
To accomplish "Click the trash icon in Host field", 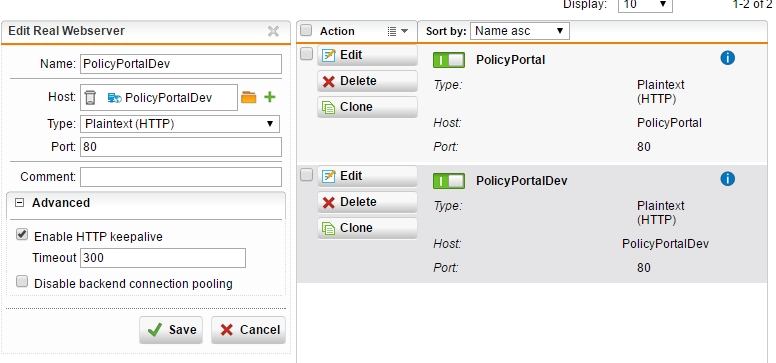I will tap(90, 98).
